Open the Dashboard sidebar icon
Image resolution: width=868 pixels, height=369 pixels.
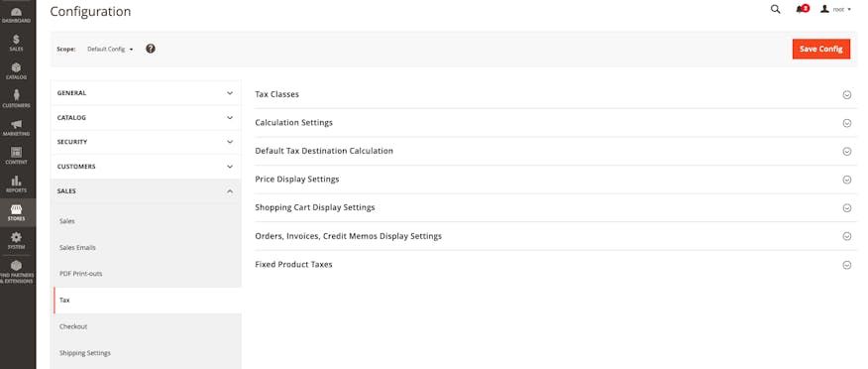coord(16,15)
